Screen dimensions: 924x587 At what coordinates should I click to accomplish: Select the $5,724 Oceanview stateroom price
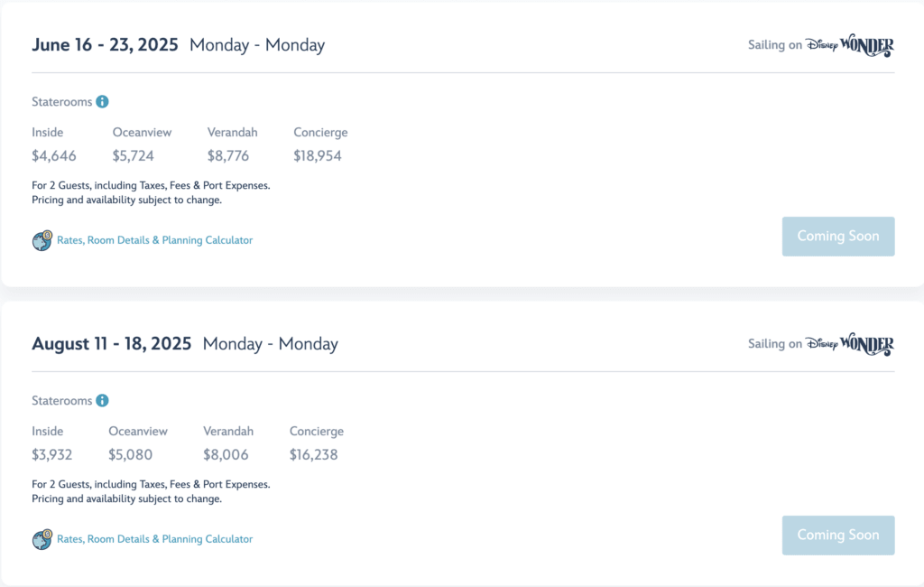click(134, 156)
